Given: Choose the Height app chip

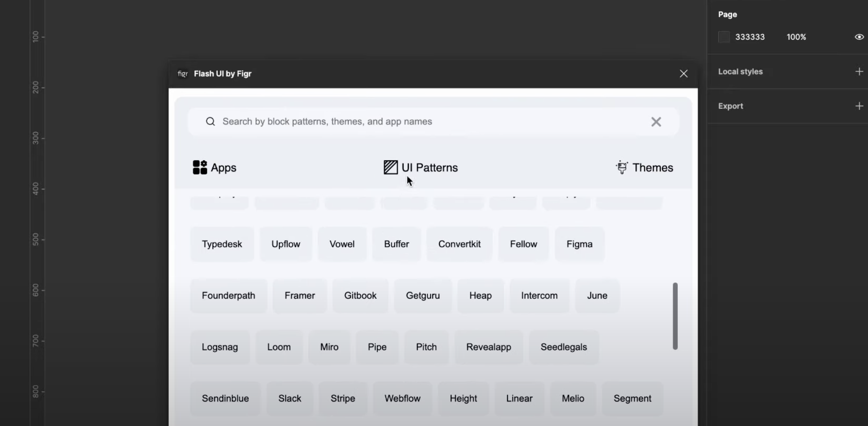Looking at the screenshot, I should [x=463, y=398].
